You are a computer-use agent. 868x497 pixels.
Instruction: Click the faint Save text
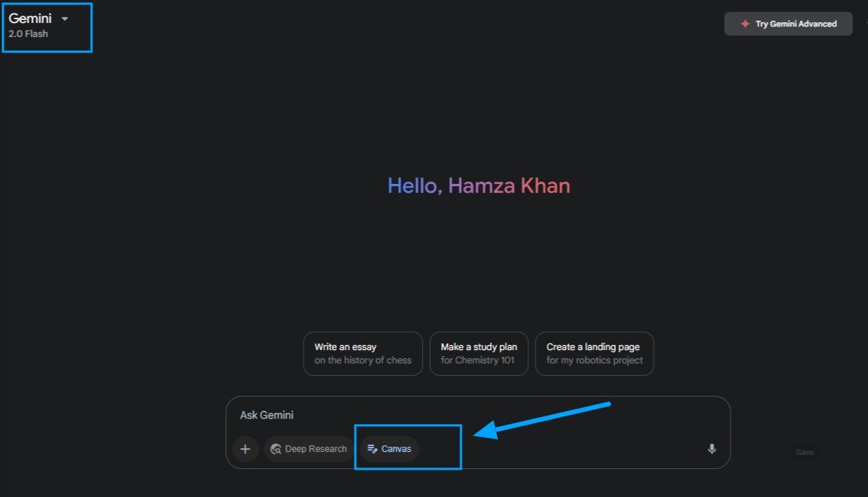point(805,452)
